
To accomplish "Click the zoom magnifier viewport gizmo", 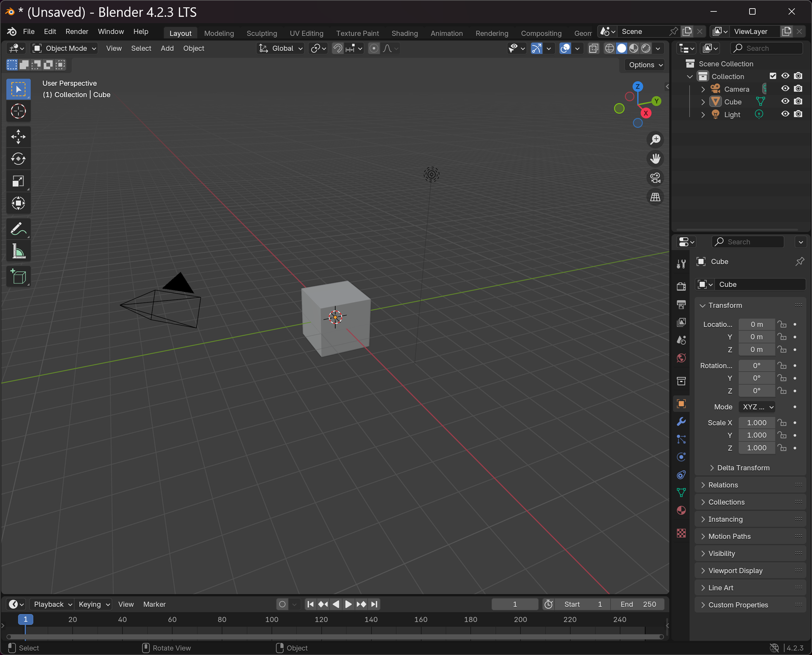I will click(656, 139).
